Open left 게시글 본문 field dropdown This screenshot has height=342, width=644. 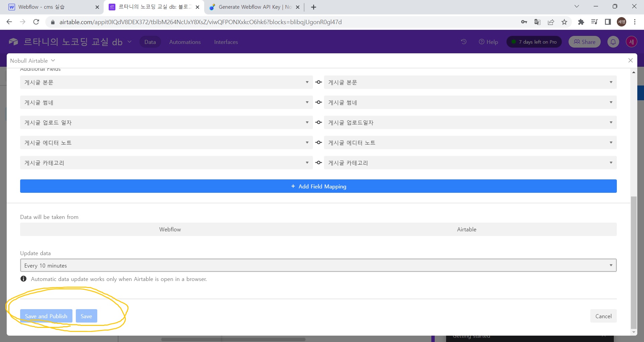[166, 82]
